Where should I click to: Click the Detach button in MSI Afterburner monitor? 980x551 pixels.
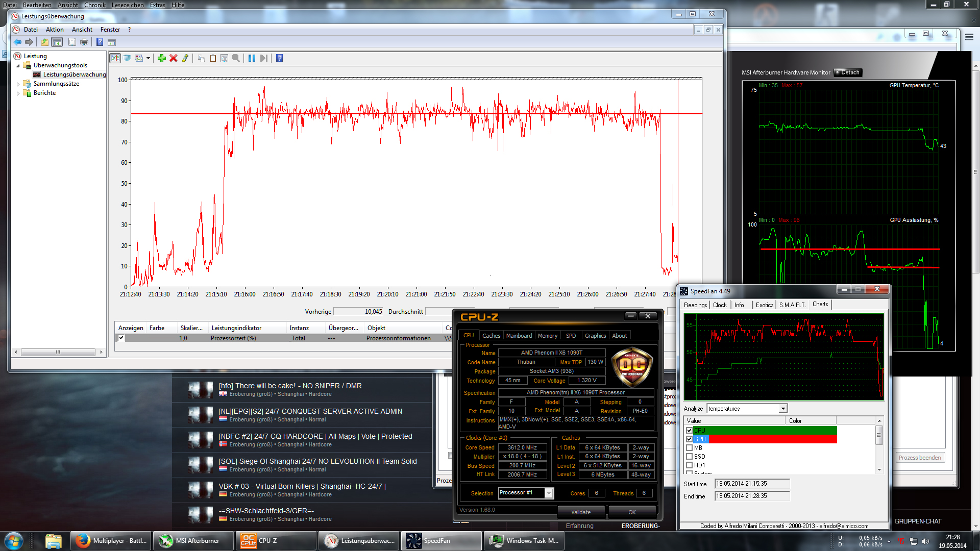pos(848,72)
